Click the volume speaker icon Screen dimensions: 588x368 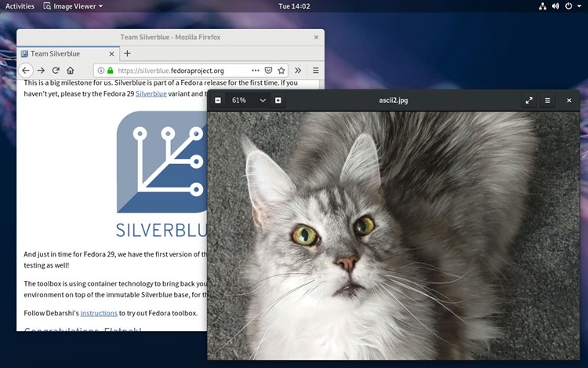[x=555, y=6]
